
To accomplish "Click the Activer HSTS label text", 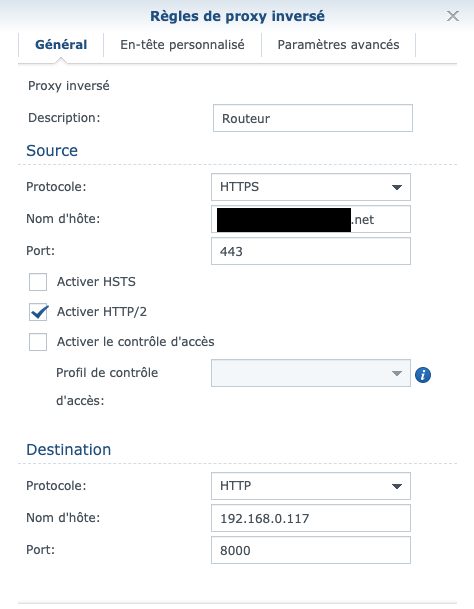I will (96, 282).
